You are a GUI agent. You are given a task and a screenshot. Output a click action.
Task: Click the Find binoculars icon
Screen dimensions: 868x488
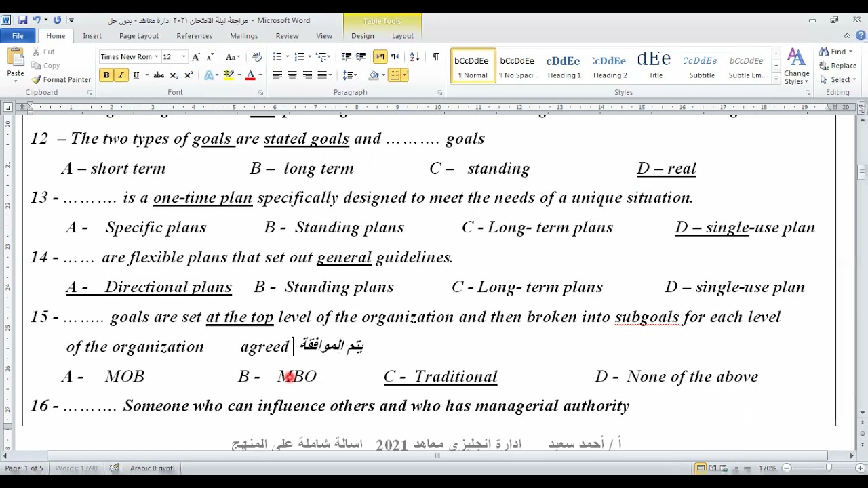point(824,52)
